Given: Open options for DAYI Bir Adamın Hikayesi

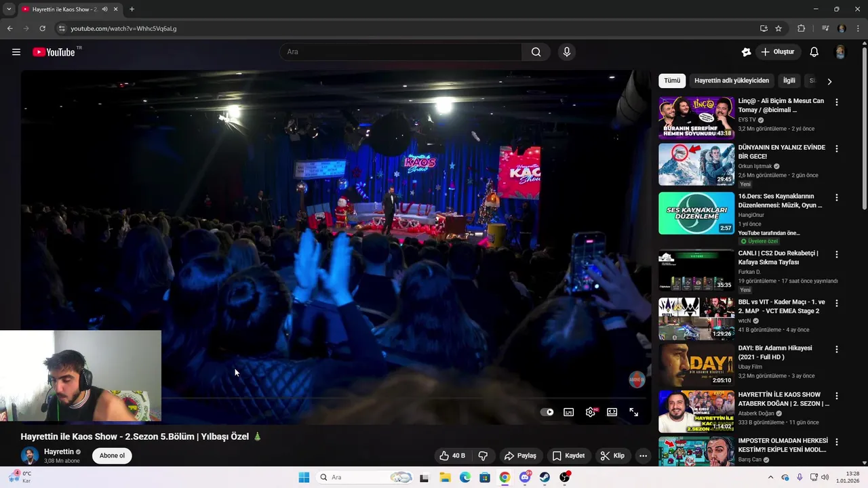Looking at the screenshot, I should coord(837,350).
